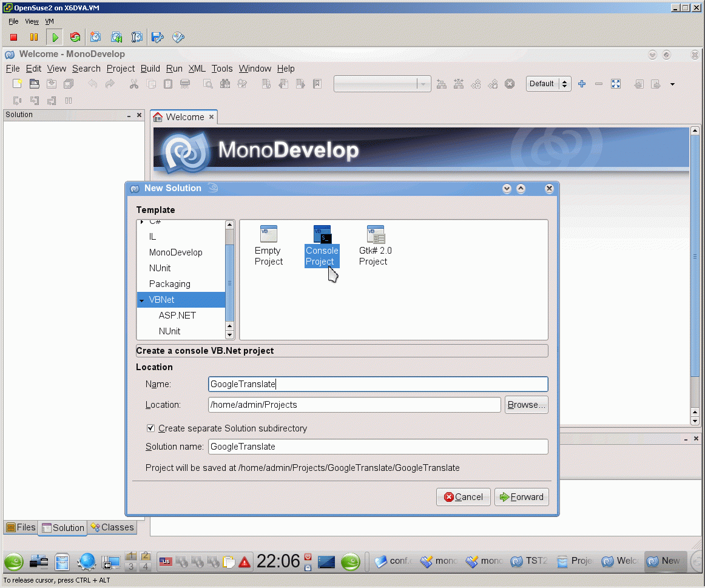The height and width of the screenshot is (588, 705).
Task: Click the Copy icon in toolbar
Action: (152, 84)
